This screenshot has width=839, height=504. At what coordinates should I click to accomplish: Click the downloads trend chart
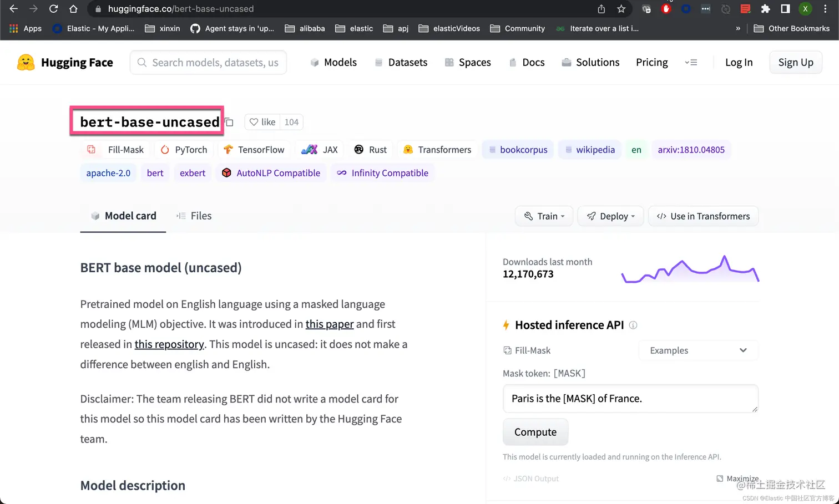click(x=690, y=269)
